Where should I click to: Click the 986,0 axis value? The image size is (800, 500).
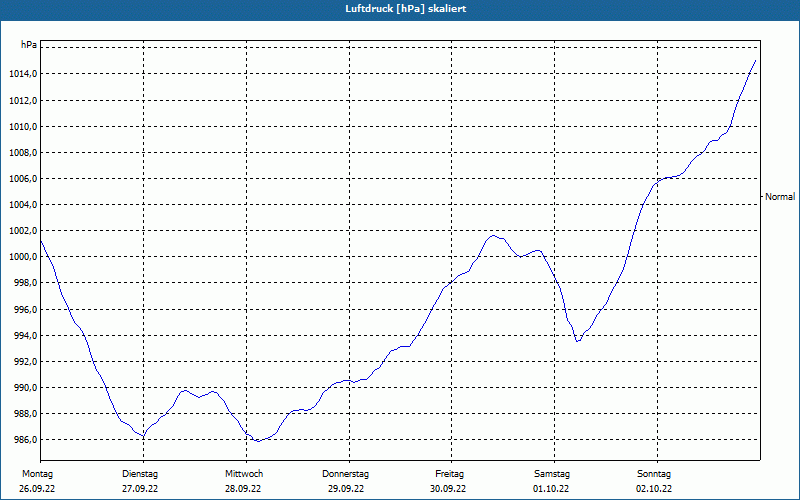[x=25, y=440]
